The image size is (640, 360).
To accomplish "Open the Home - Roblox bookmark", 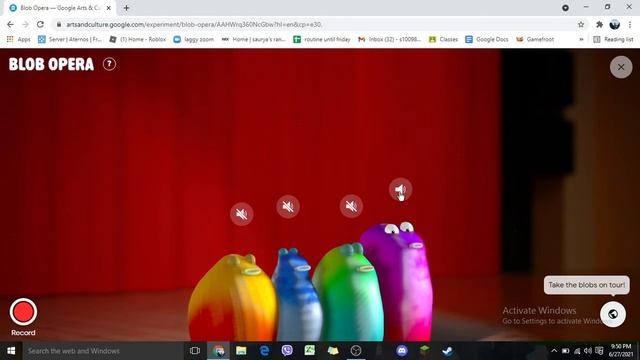I will pos(138,39).
